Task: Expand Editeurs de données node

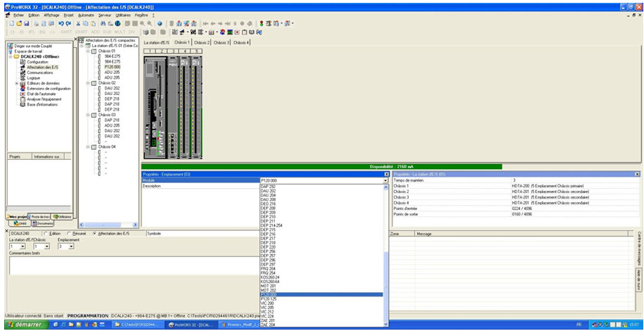Action: point(17,83)
